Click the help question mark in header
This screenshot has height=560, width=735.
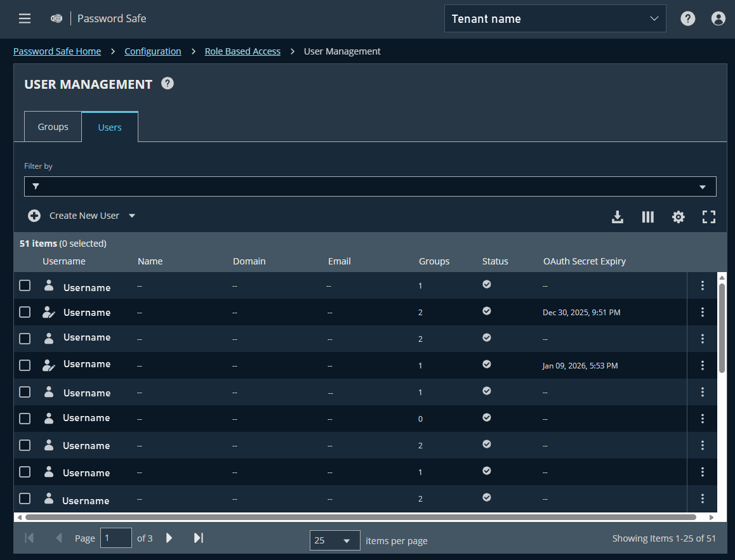point(687,18)
